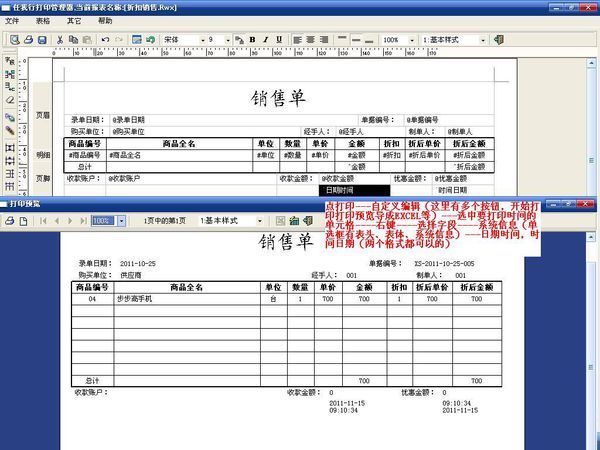600x450 pixels.
Task: Click the third side toolbar icon
Action: coord(10,87)
